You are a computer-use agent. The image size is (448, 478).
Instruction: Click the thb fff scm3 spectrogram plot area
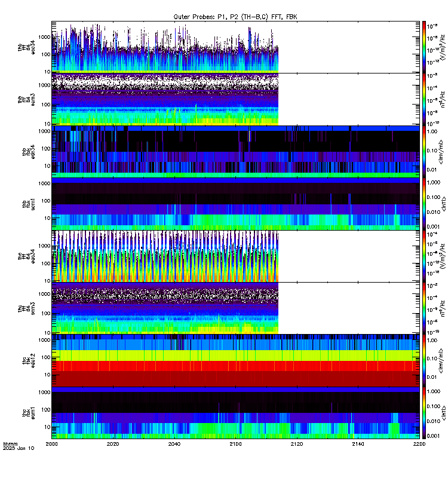point(235,99)
